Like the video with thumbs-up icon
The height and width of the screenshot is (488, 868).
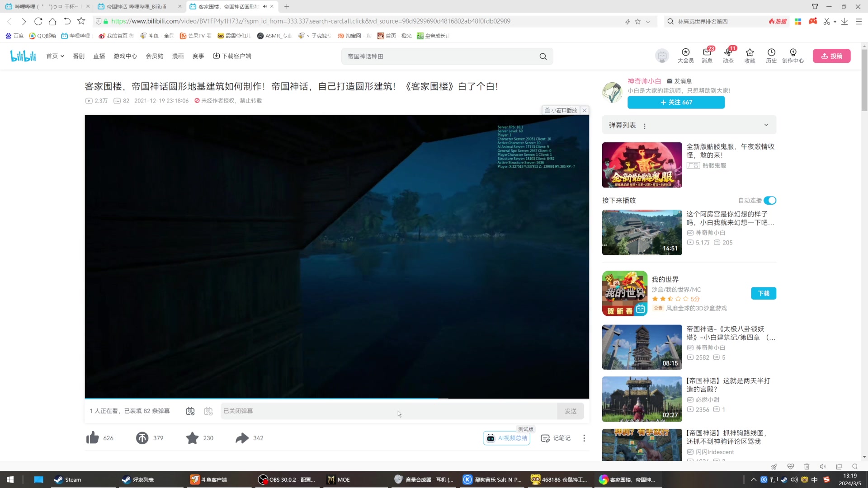(92, 437)
